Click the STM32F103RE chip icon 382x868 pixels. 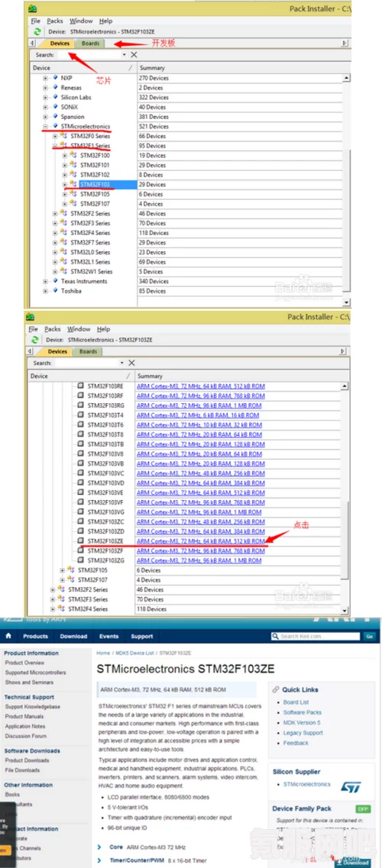pyautogui.click(x=81, y=386)
